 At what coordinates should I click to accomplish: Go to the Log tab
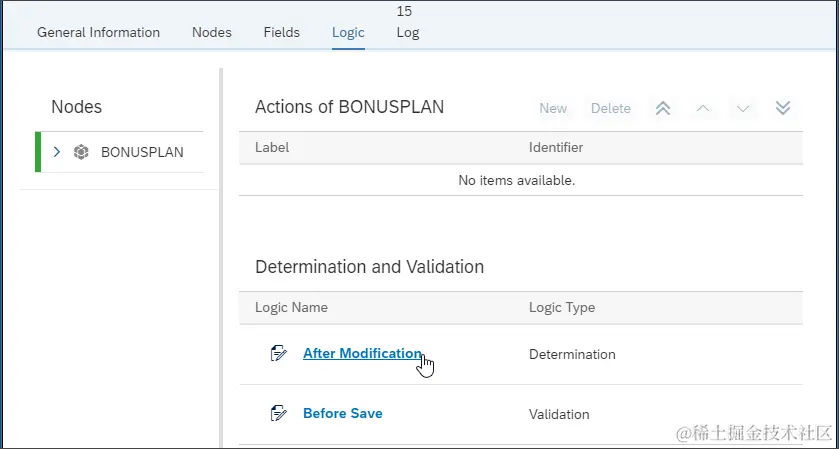point(407,32)
